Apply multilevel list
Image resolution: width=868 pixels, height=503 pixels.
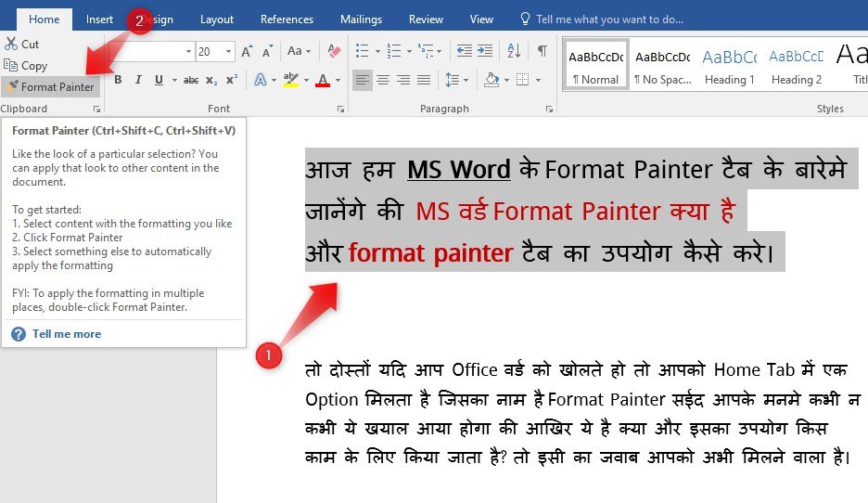point(426,51)
